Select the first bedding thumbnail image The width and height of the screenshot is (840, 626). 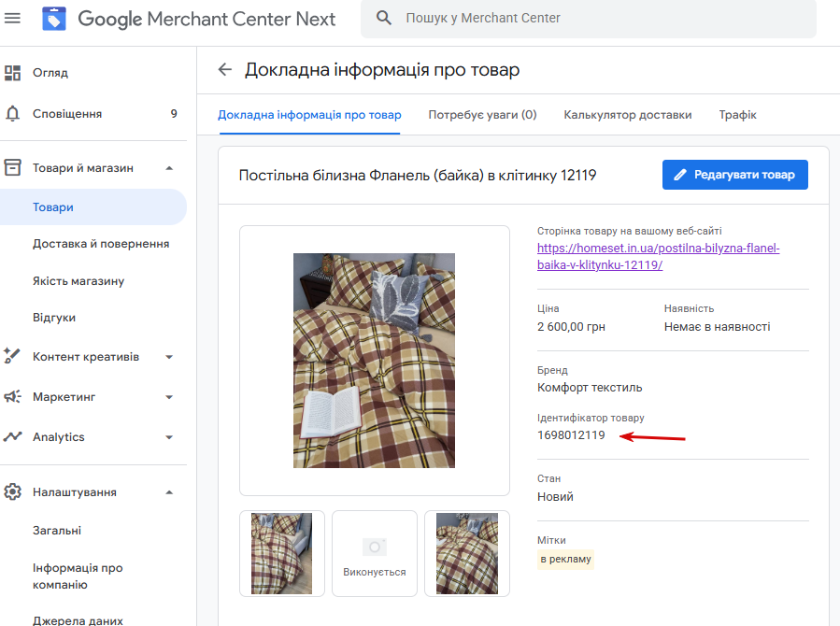[282, 553]
